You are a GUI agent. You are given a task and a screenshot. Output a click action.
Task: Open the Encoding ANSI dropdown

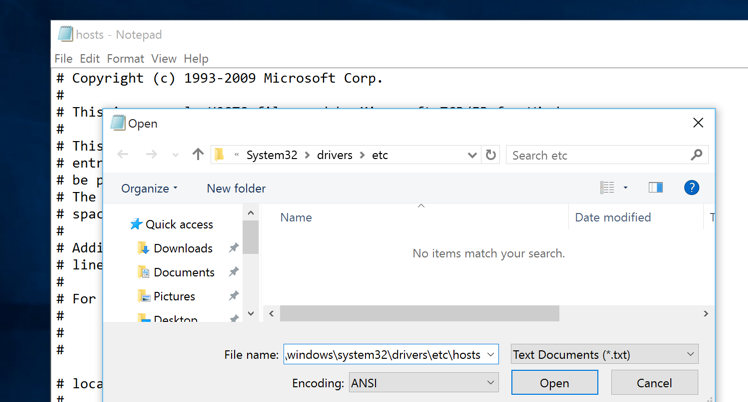pos(422,383)
